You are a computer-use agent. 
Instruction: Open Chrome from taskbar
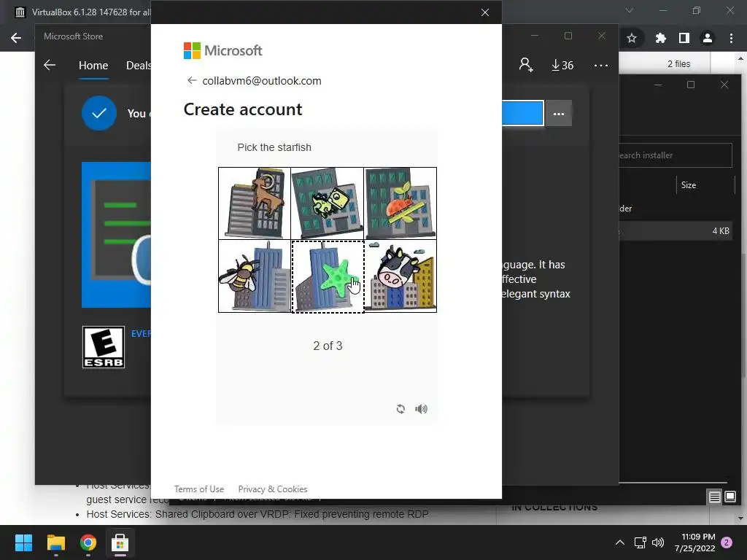tap(88, 542)
